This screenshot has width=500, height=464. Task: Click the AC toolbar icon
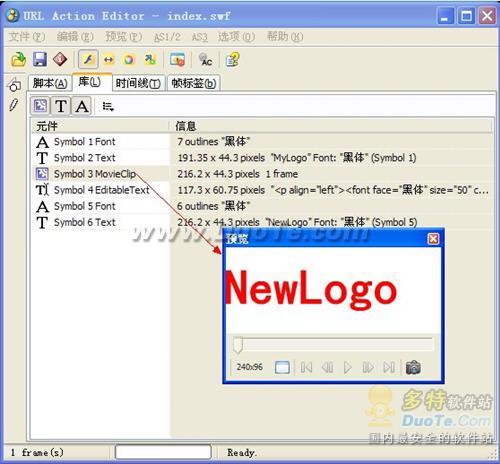tap(206, 60)
